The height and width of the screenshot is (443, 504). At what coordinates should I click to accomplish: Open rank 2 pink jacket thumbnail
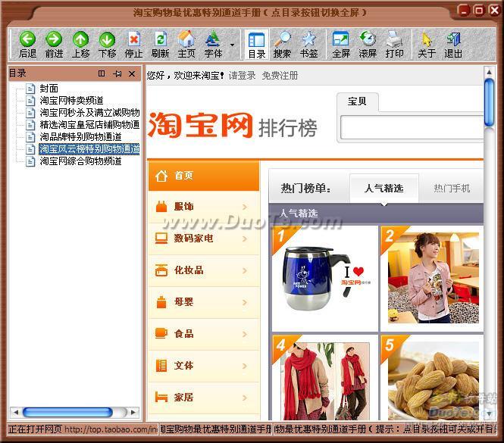[432, 279]
